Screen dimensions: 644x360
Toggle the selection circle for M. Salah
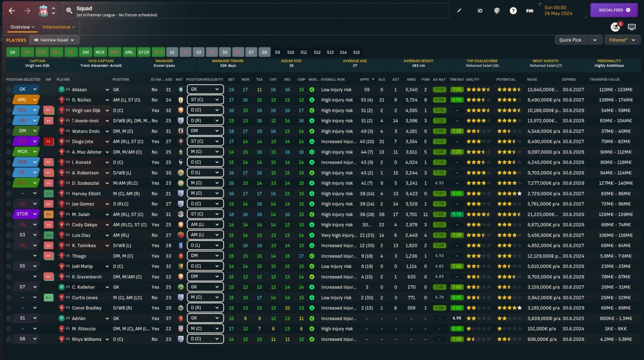point(9,214)
